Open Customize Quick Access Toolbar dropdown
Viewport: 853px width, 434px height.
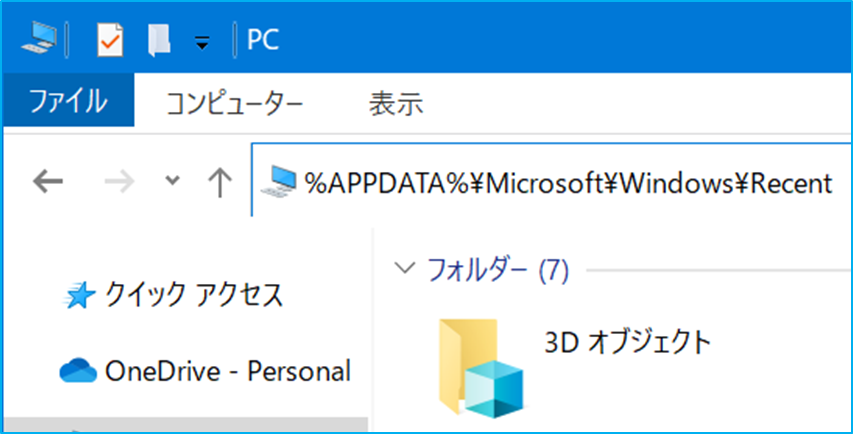[202, 42]
